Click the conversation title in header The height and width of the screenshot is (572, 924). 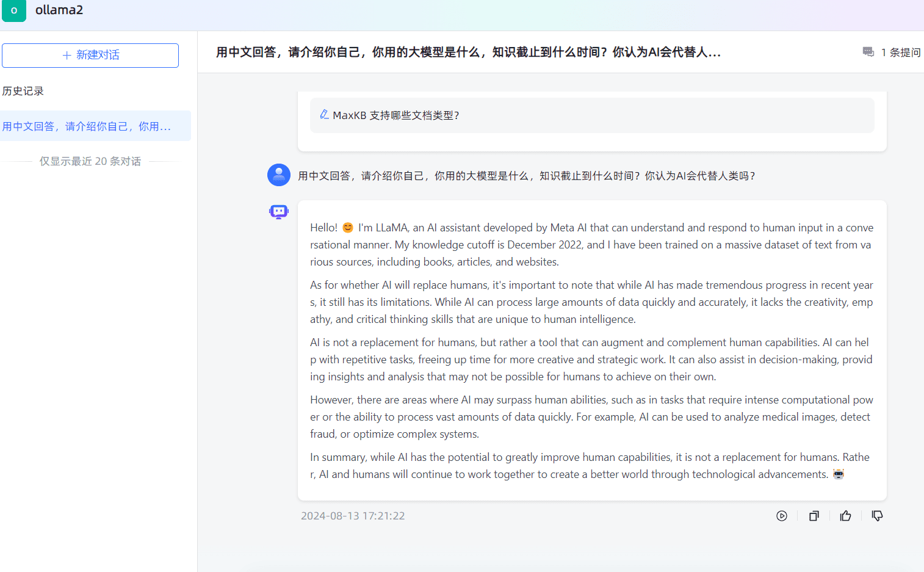pyautogui.click(x=468, y=52)
